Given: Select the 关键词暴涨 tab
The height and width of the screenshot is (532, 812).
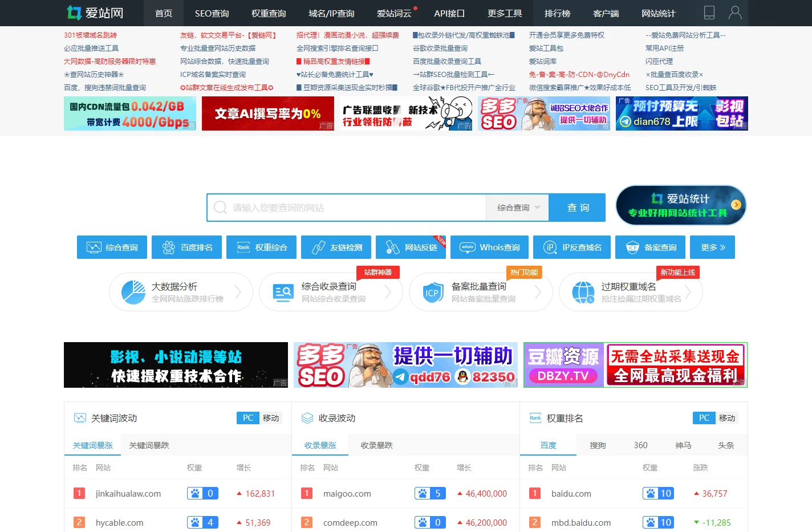Looking at the screenshot, I should [92, 445].
